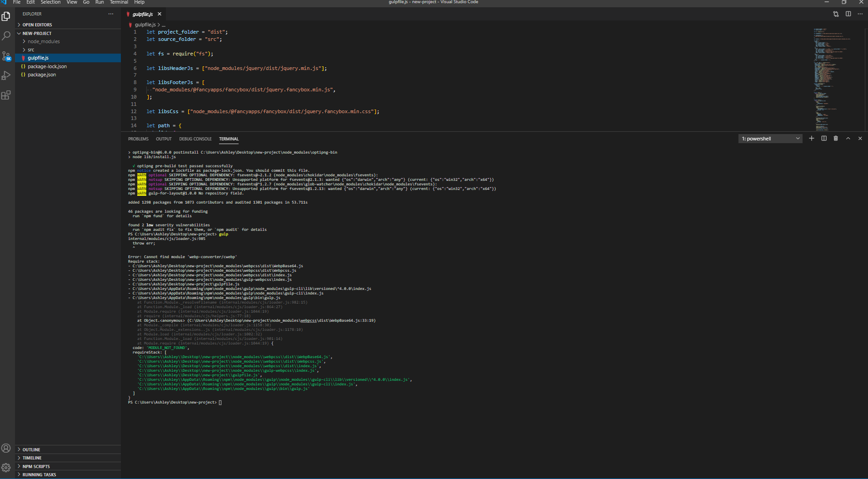Screen dimensions: 868x479
Task: Open the Search view icon
Action: tap(6, 36)
